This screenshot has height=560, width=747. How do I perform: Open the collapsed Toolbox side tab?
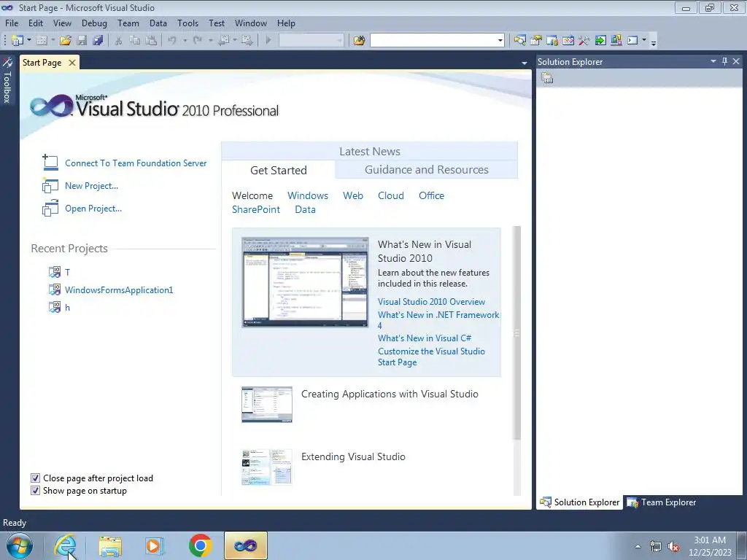click(7, 80)
